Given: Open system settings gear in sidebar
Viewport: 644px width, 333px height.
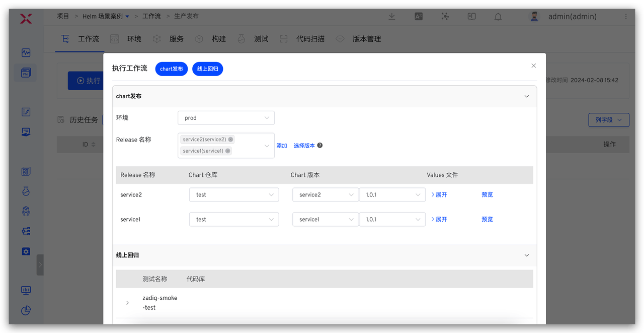Looking at the screenshot, I should [26, 251].
